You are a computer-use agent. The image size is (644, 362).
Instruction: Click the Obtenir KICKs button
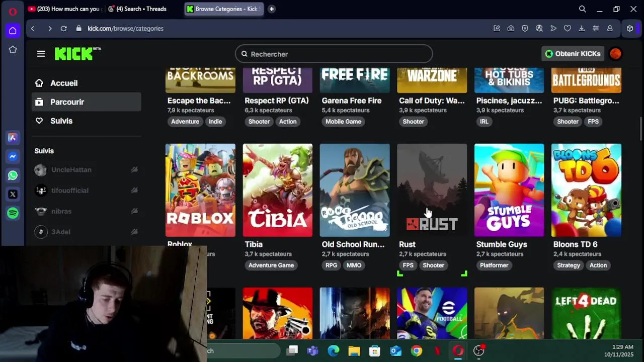(573, 54)
